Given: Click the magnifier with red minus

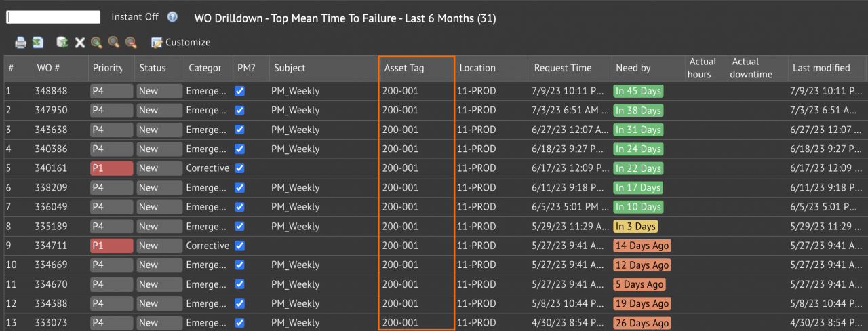Looking at the screenshot, I should coord(131,43).
